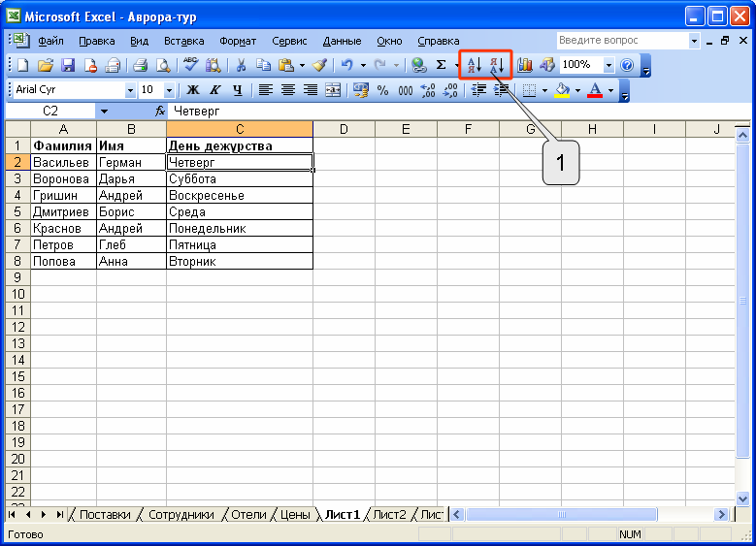Click the AutoSum sigma icon
The width and height of the screenshot is (756, 546).
[x=441, y=65]
